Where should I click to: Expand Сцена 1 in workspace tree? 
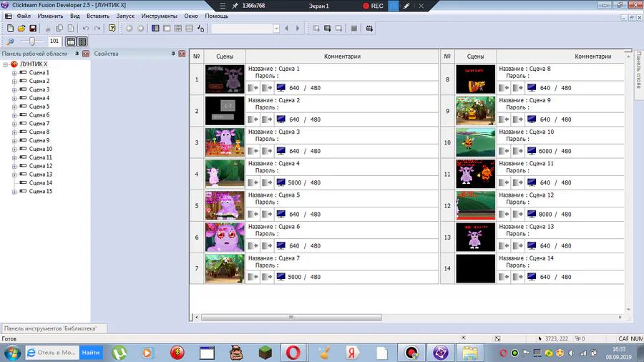(14, 73)
